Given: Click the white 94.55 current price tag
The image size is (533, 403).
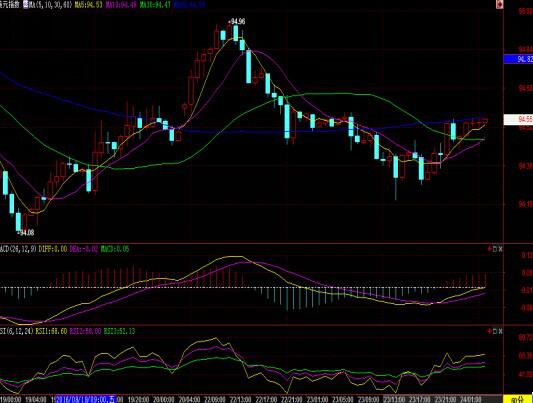Looking at the screenshot, I should click(518, 119).
